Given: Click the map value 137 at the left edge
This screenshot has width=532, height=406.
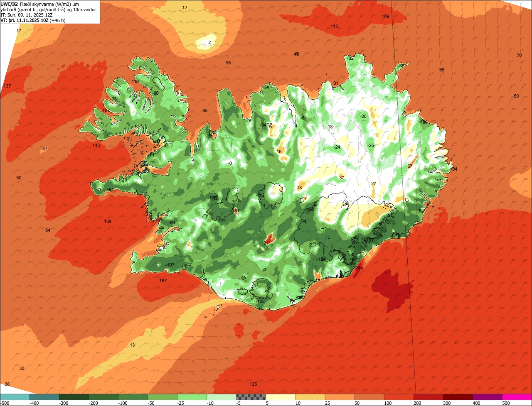Looking at the screenshot, I should tap(7, 86).
